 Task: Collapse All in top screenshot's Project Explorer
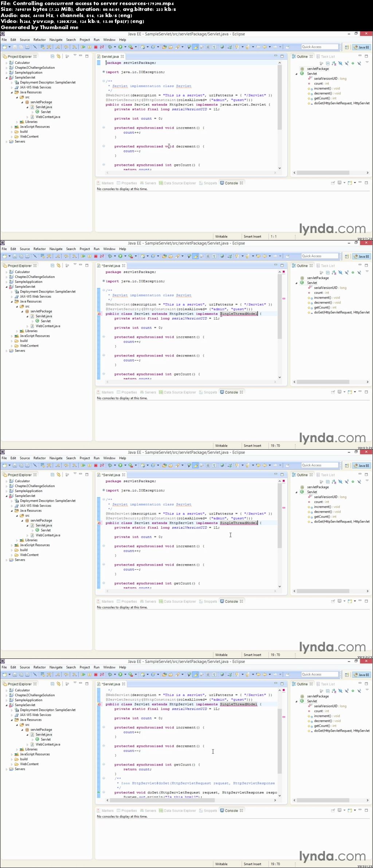tap(52, 56)
